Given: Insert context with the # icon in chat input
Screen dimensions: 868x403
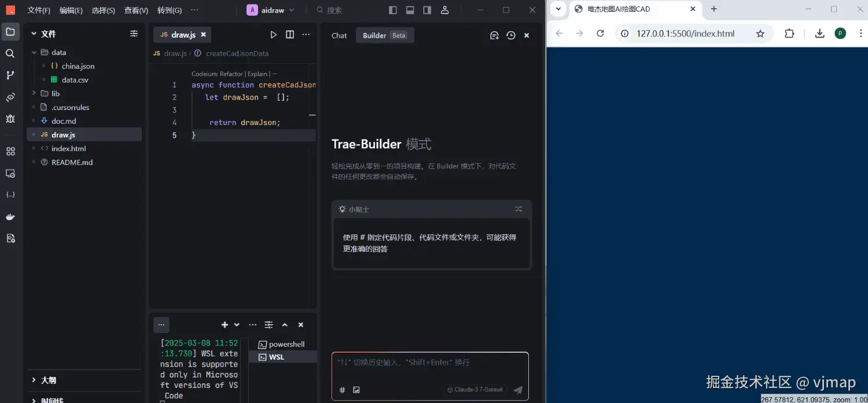Looking at the screenshot, I should click(x=342, y=390).
